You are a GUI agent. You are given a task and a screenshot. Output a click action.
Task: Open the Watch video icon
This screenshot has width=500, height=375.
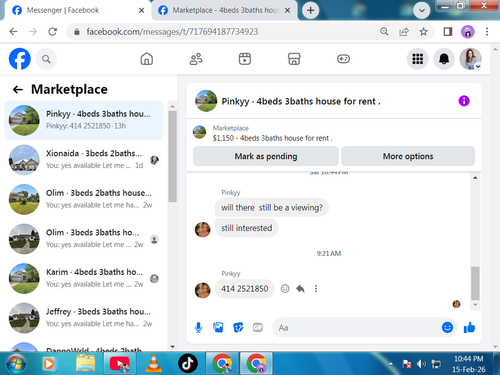point(245,59)
